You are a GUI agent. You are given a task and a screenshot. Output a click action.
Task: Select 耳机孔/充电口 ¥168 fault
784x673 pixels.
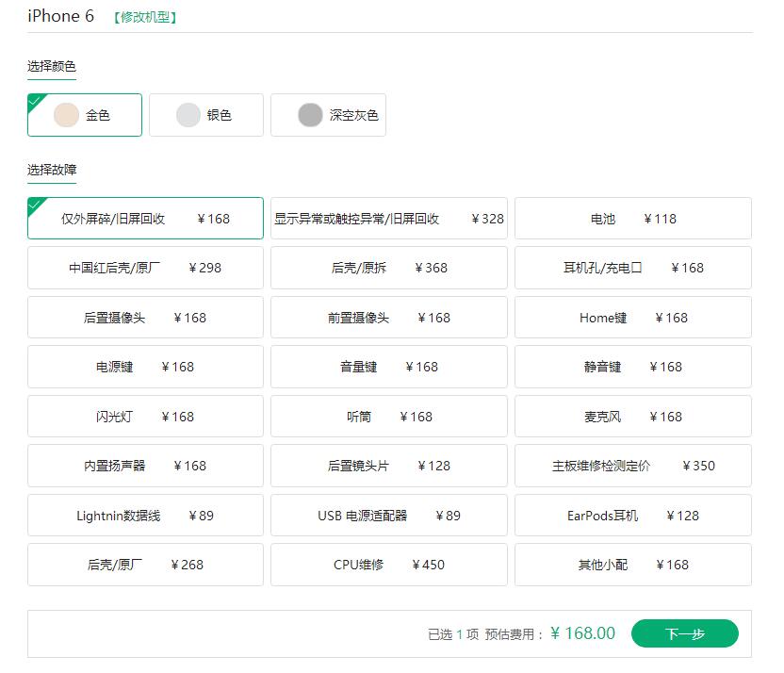click(x=633, y=268)
